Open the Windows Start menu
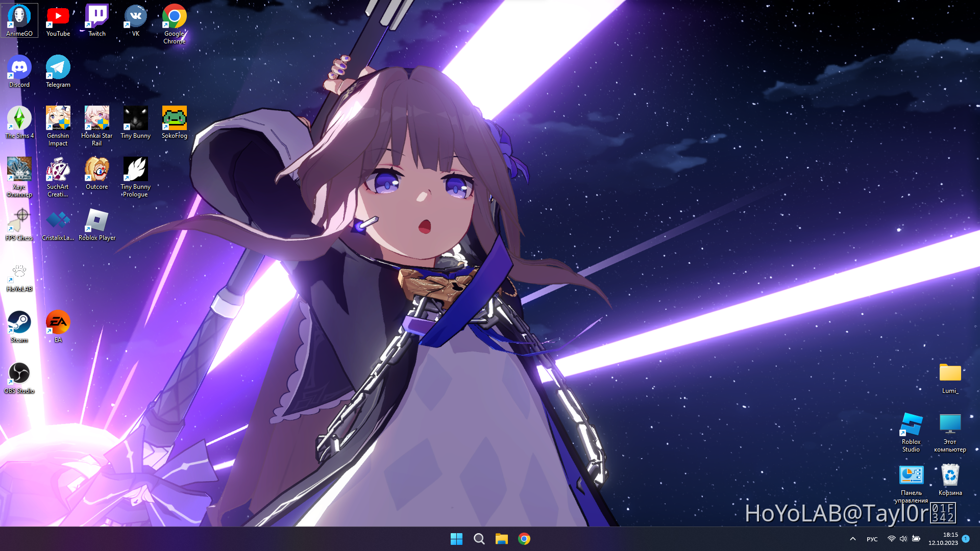 coord(456,539)
